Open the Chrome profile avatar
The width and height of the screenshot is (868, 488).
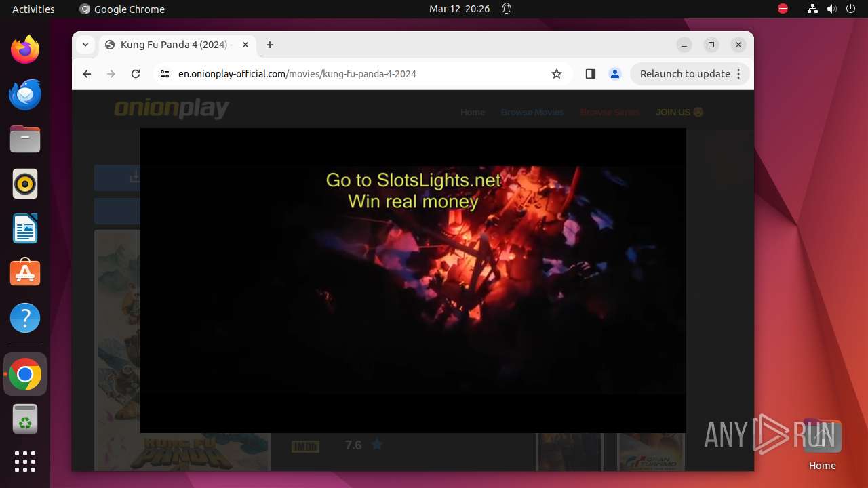[x=615, y=74]
